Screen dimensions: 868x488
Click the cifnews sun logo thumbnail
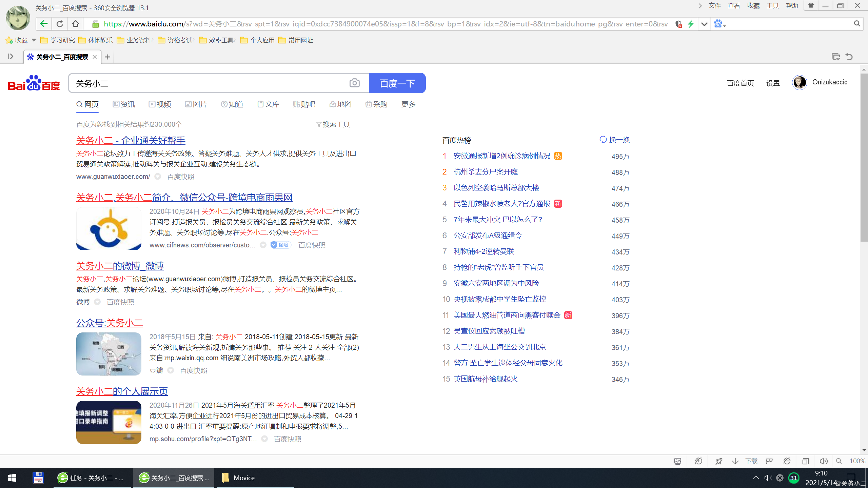108,229
